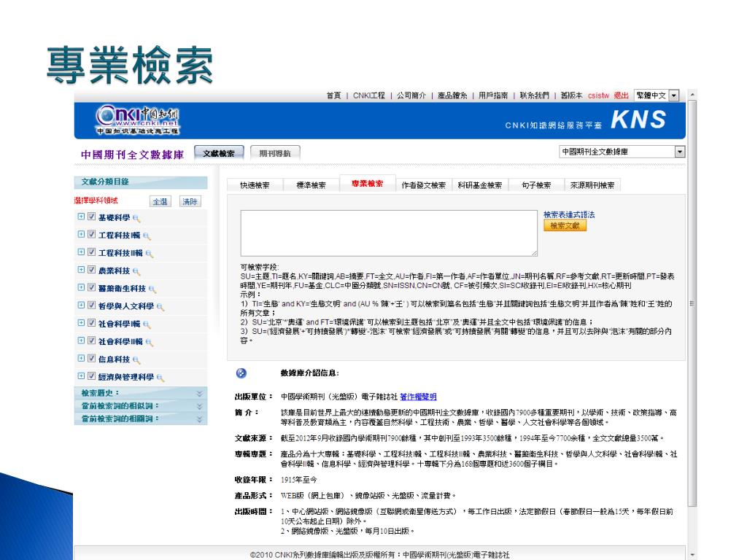Toggle the 社會科學I輯 checkbox

coord(91,323)
